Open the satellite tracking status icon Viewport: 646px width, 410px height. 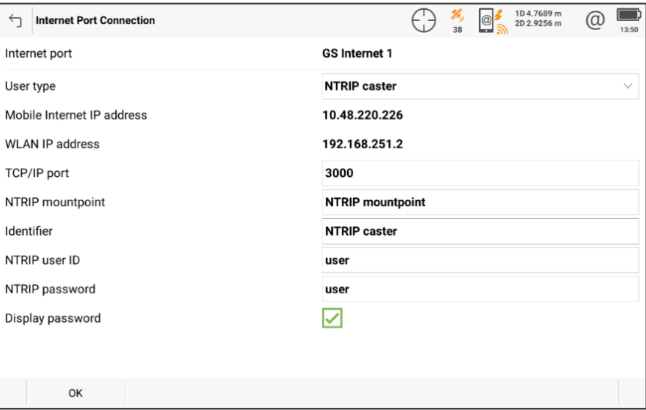[x=458, y=20]
